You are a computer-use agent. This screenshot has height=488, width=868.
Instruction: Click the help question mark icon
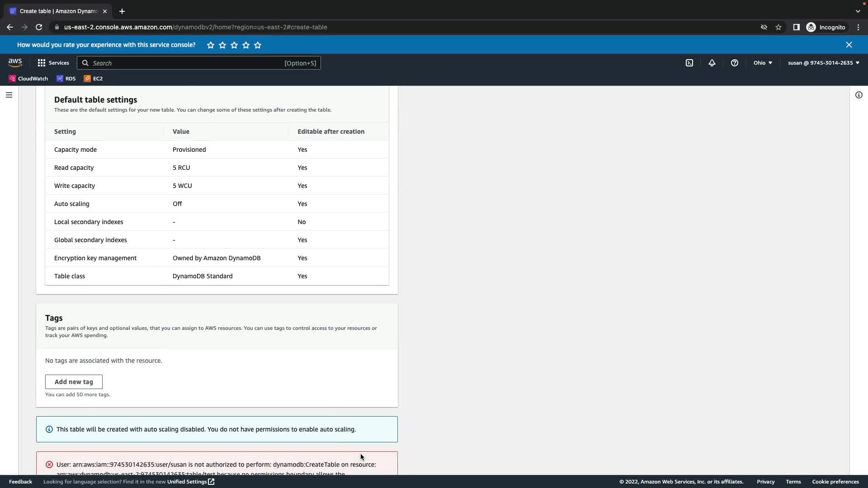coord(734,63)
